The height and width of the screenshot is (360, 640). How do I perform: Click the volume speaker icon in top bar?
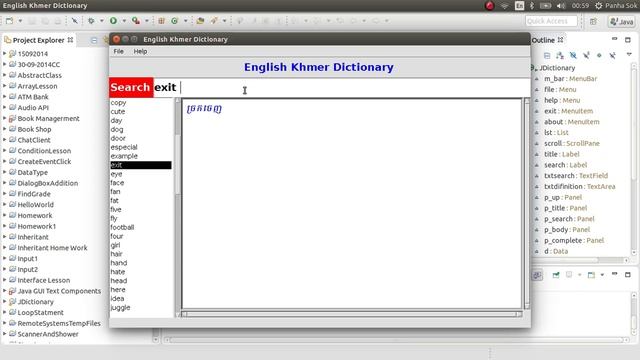coord(561,6)
